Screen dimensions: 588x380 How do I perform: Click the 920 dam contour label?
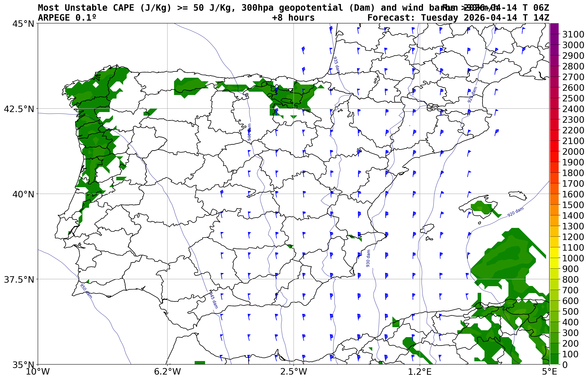[x=515, y=212]
